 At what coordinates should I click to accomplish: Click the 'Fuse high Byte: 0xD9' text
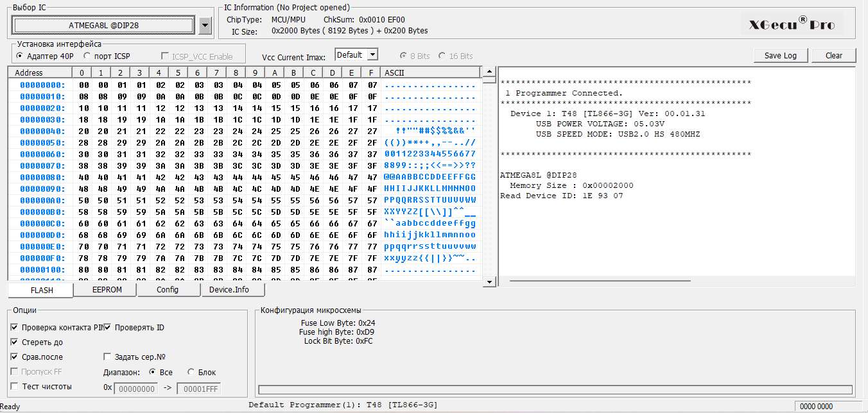click(x=336, y=332)
